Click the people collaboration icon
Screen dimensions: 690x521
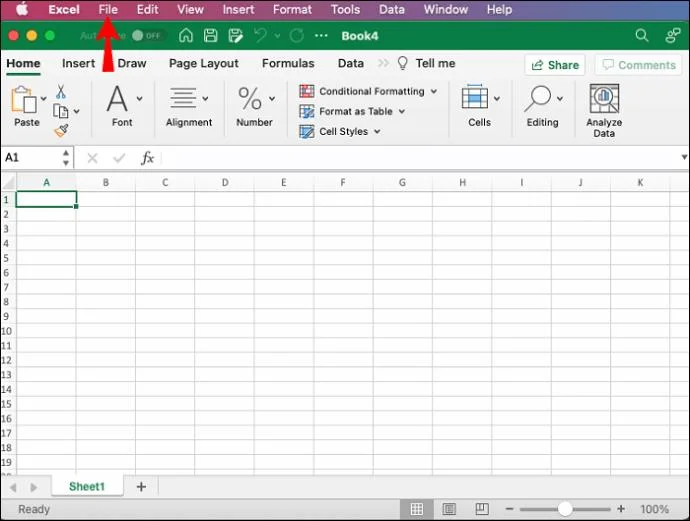[673, 36]
